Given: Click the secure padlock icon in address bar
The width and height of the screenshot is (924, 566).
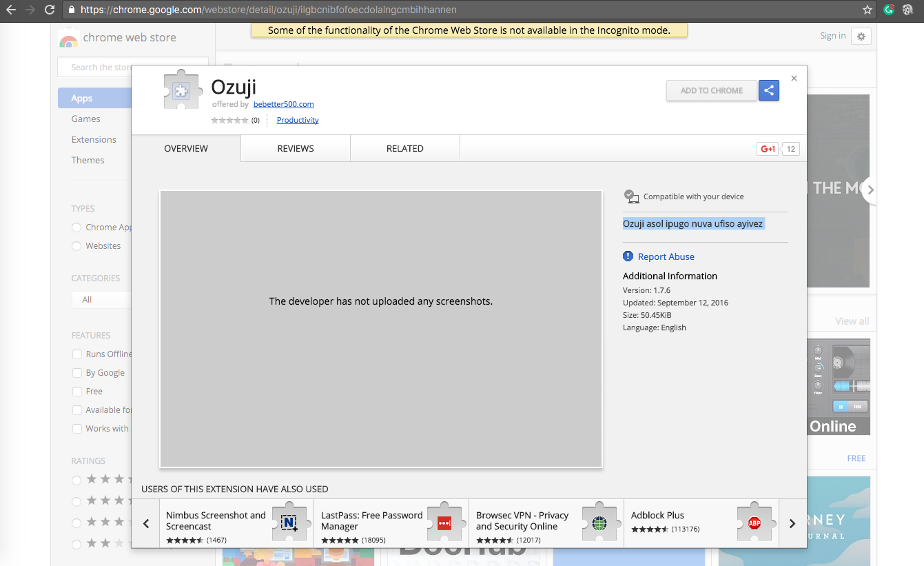Looking at the screenshot, I should pos(72,10).
